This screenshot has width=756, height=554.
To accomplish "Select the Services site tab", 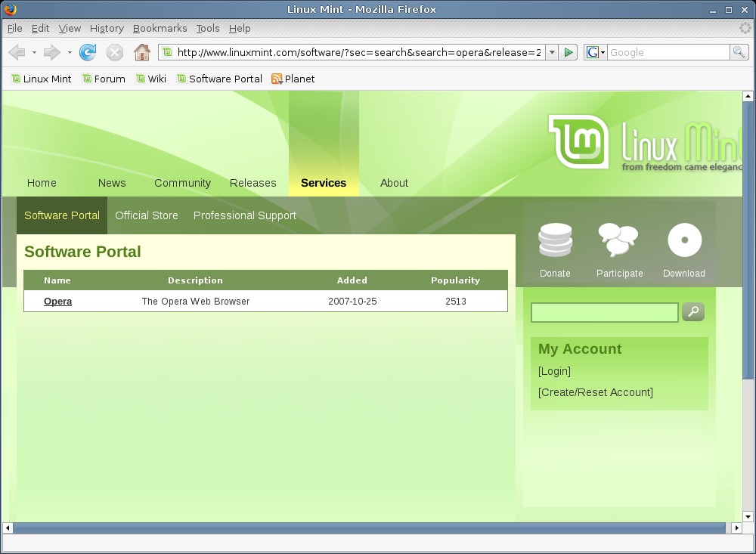I will [x=324, y=183].
